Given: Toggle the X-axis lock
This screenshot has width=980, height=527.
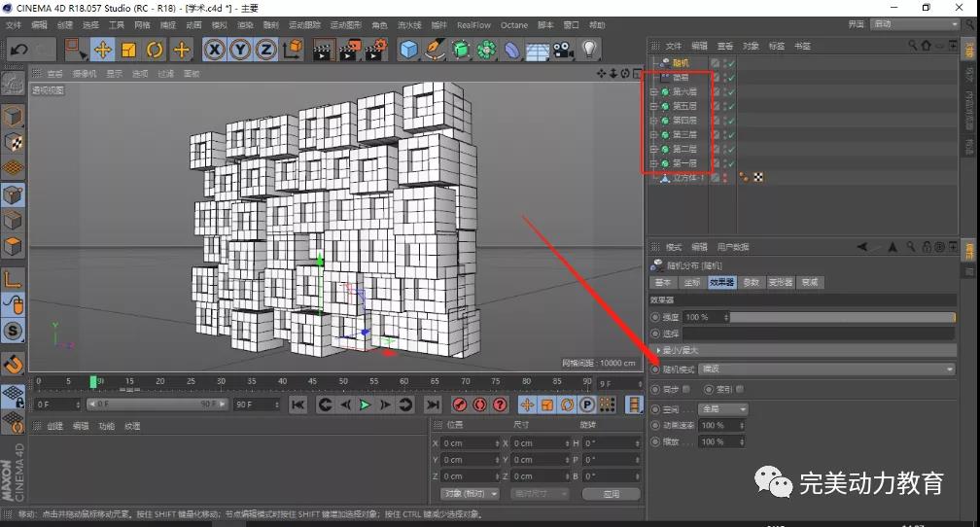Looking at the screenshot, I should point(214,50).
